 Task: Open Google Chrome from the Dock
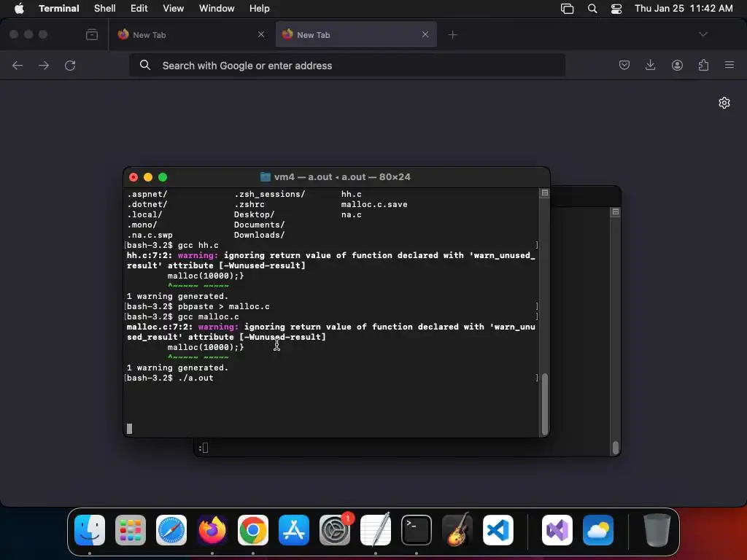point(253,530)
